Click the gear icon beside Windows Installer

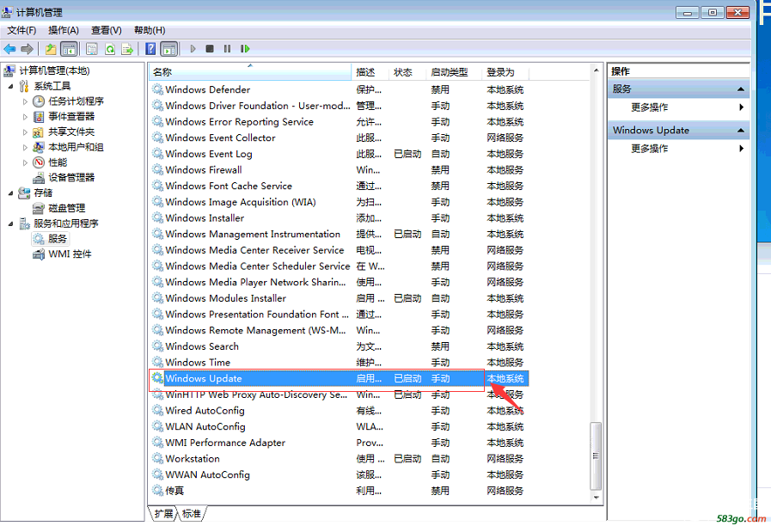(157, 217)
